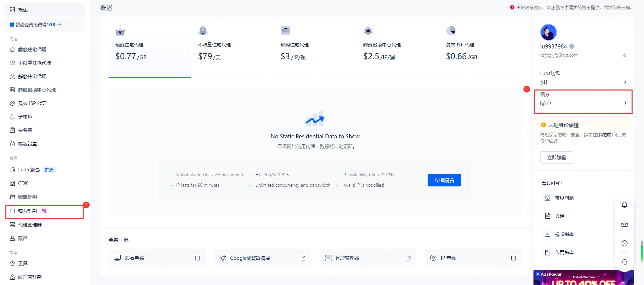Open IP 查找 free tool

click(473, 258)
